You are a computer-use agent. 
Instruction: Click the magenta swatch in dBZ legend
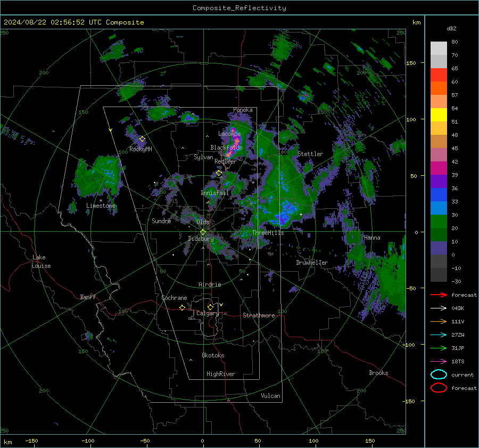439,168
